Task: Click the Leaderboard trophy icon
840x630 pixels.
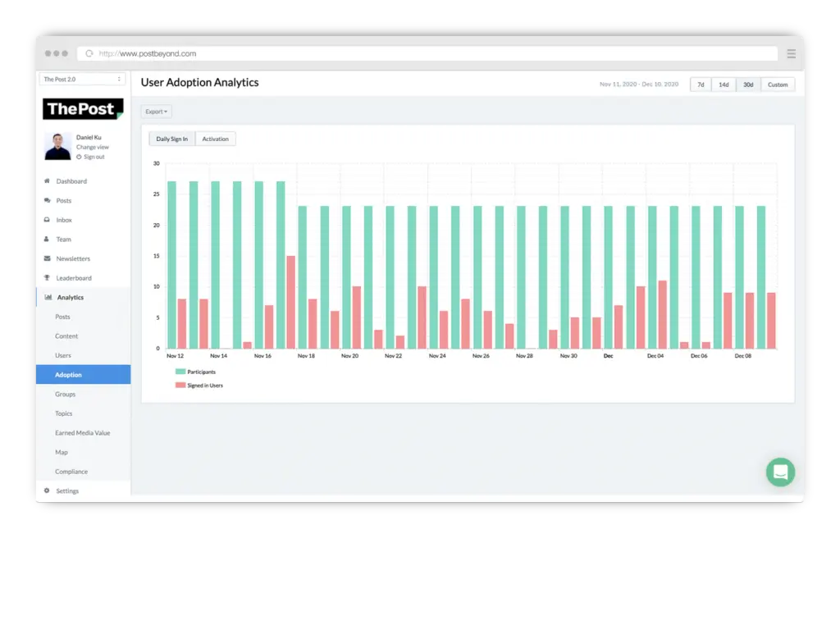Action: 47,278
